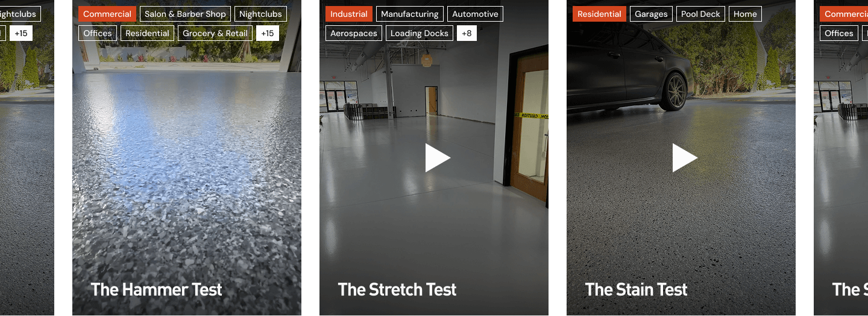Click the Manufacturing tag

click(410, 14)
